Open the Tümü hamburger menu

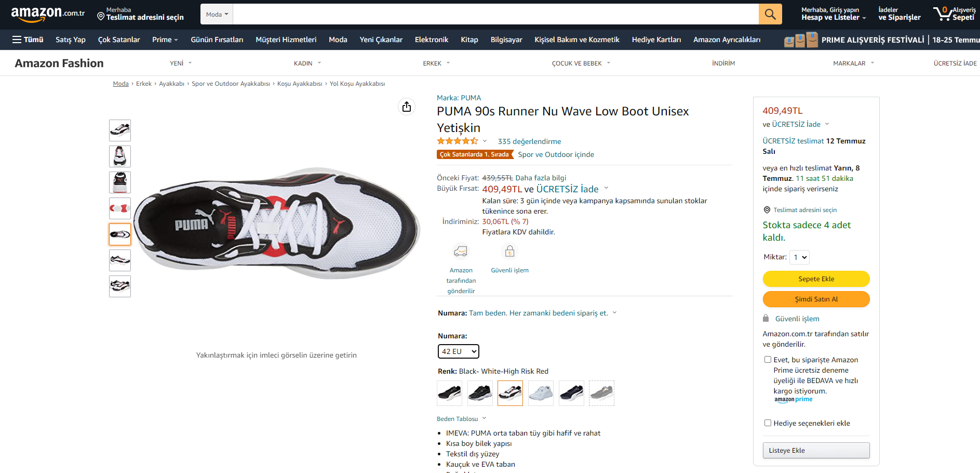(x=28, y=40)
